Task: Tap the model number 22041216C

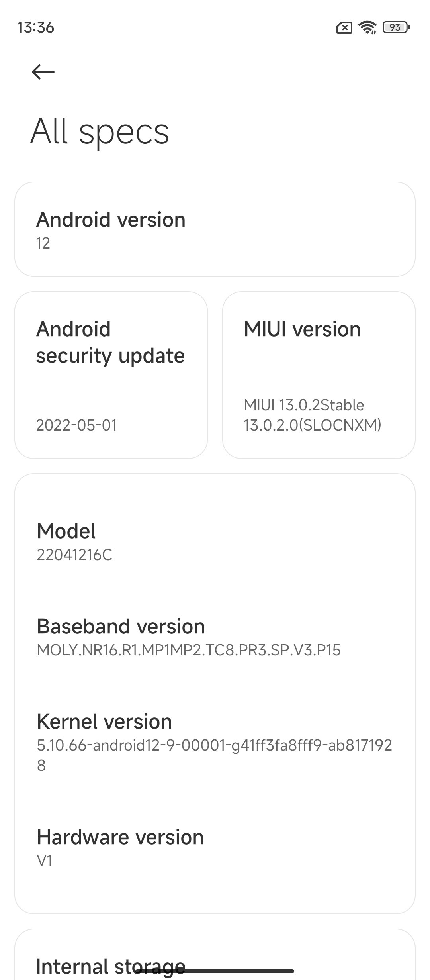Action: (x=74, y=555)
